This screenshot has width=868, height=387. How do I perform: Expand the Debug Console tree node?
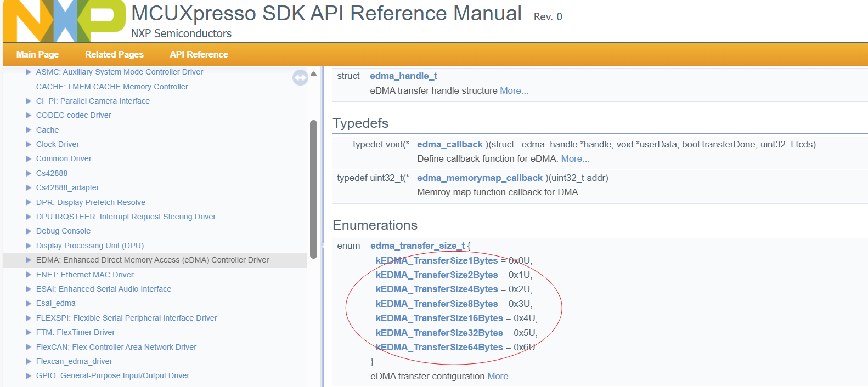point(29,231)
